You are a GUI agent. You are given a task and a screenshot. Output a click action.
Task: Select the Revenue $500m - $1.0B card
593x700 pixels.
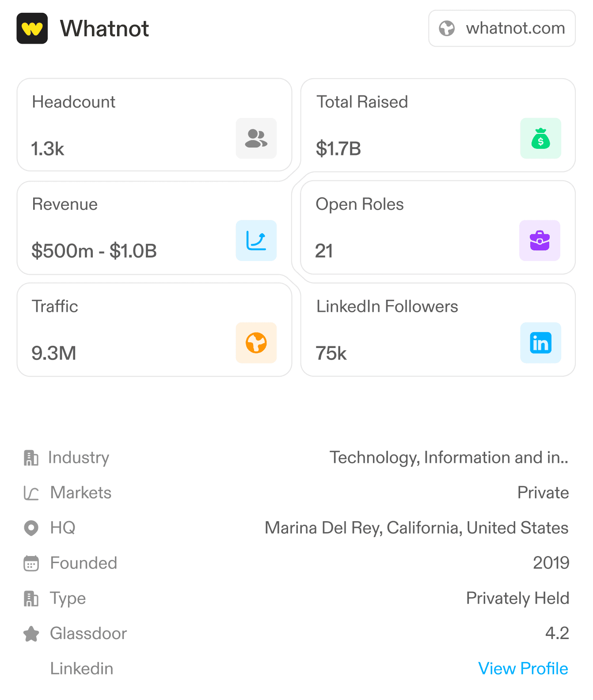[133, 228]
